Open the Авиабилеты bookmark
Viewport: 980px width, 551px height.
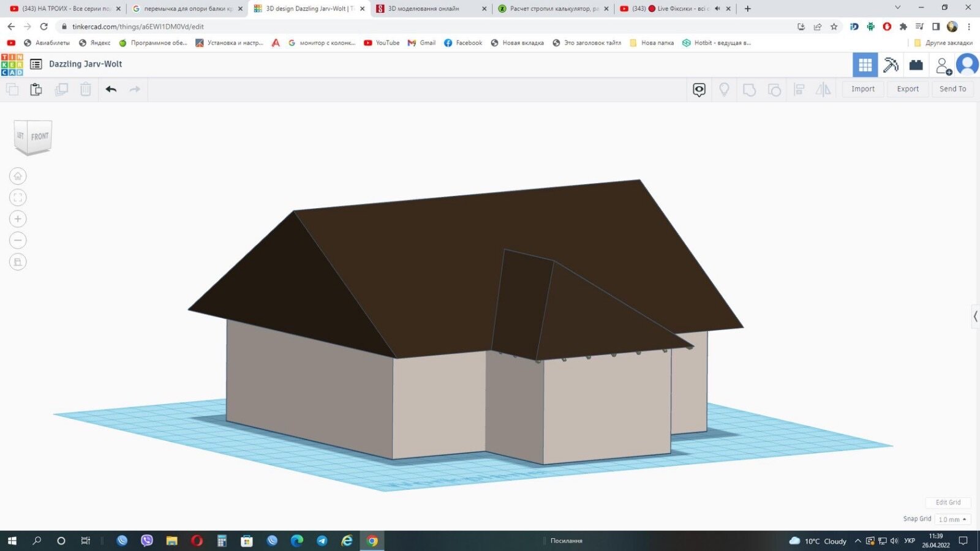(47, 43)
